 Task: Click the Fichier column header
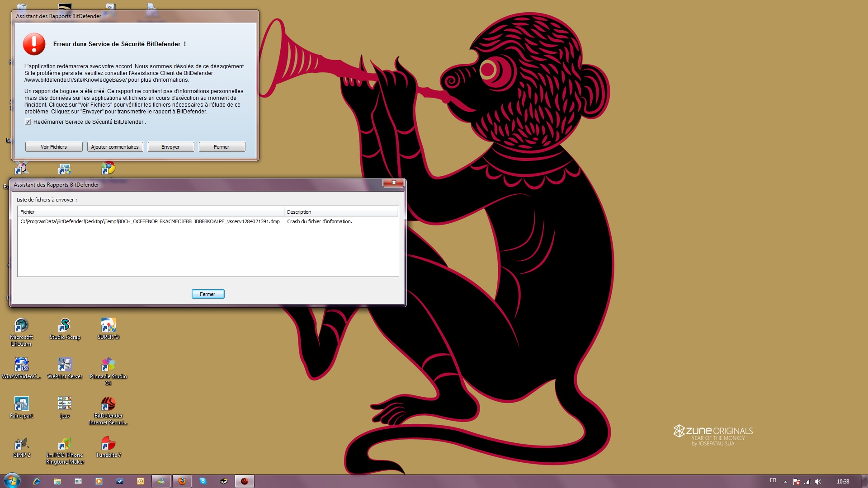(x=151, y=212)
